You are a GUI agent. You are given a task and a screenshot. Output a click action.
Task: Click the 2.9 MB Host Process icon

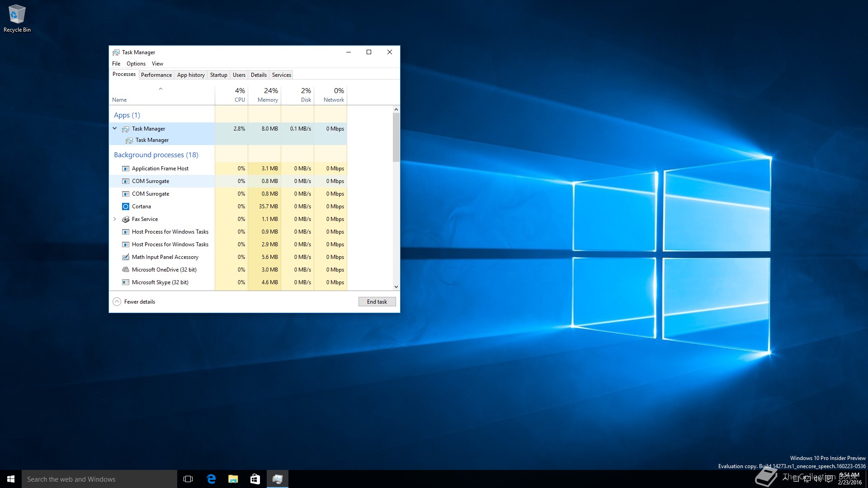coord(126,244)
